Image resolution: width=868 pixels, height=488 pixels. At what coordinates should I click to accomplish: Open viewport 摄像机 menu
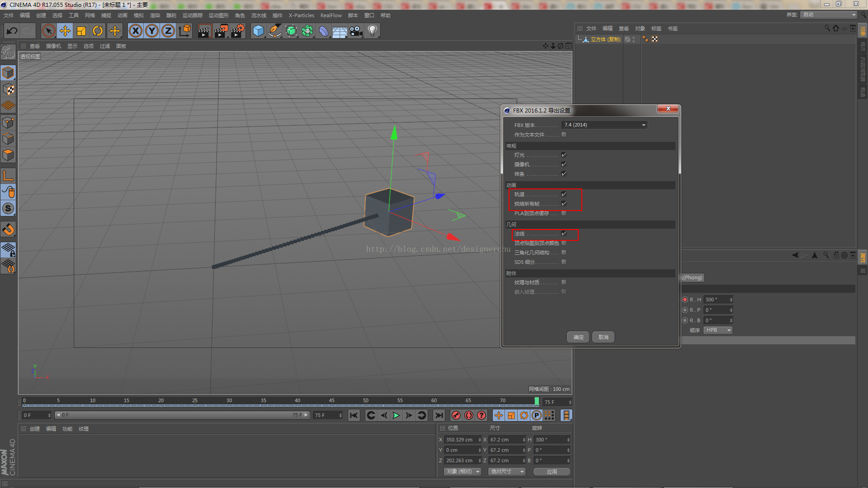(x=53, y=46)
